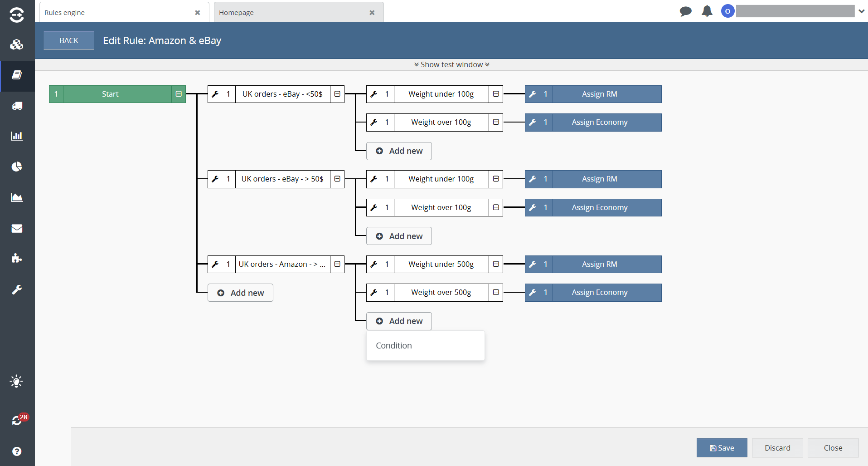This screenshot has height=466, width=868.
Task: Switch to the Homepage tab
Action: click(299, 12)
